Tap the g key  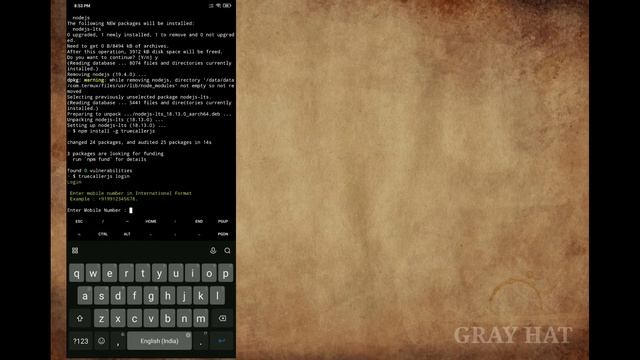[x=151, y=296]
